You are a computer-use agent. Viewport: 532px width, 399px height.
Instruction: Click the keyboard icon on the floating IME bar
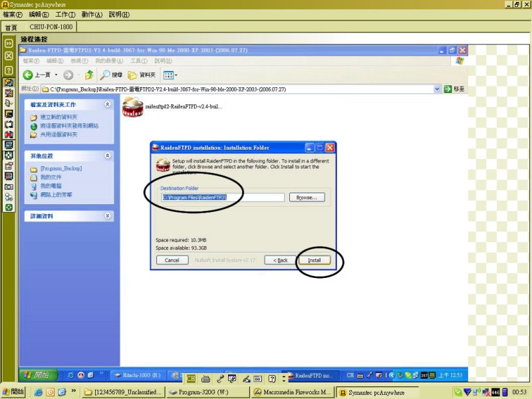[205, 378]
